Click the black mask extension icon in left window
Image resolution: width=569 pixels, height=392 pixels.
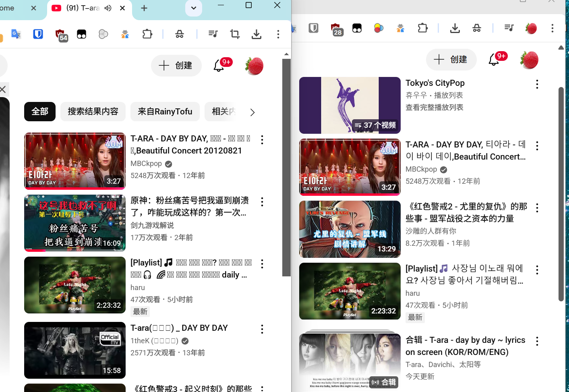click(x=82, y=34)
